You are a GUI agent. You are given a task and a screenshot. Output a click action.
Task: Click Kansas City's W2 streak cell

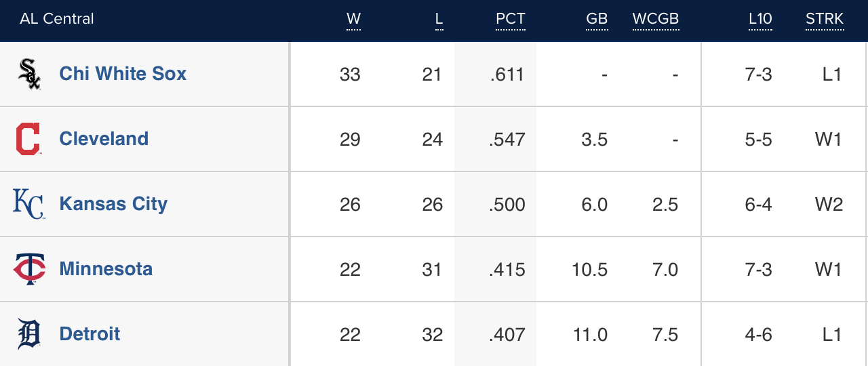point(829,205)
